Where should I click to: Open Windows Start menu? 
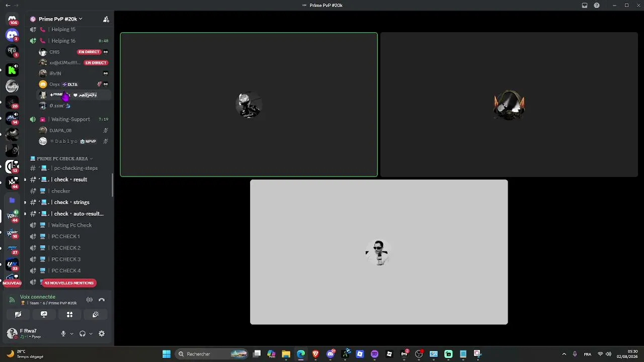(167, 354)
